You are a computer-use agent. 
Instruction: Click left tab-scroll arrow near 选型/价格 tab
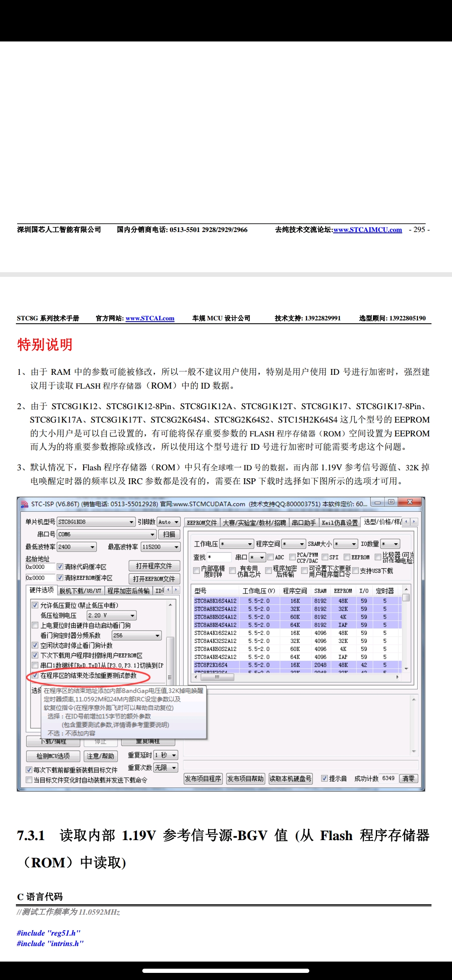406,522
